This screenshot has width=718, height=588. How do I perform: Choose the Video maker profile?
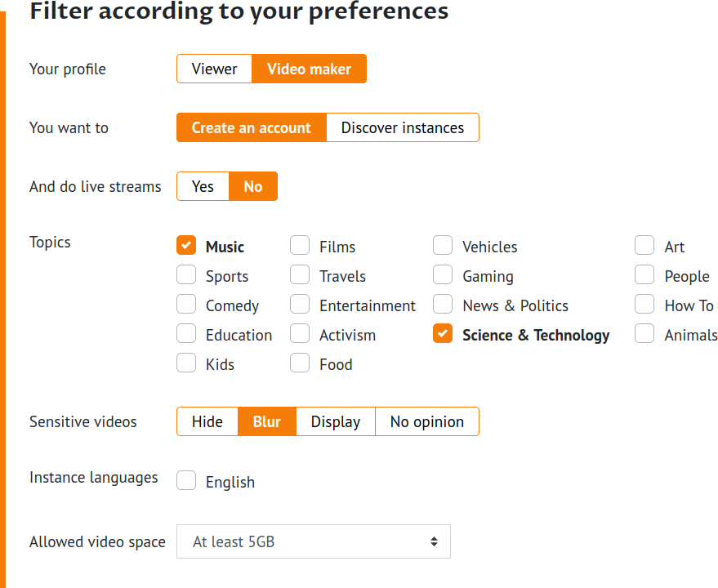pyautogui.click(x=309, y=69)
